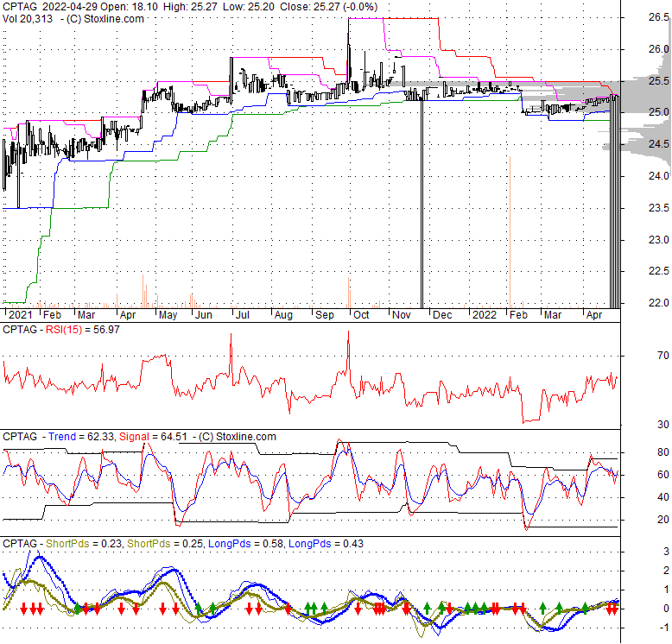Click the '30' RSI axis label
672x644 pixels.
[x=663, y=425]
